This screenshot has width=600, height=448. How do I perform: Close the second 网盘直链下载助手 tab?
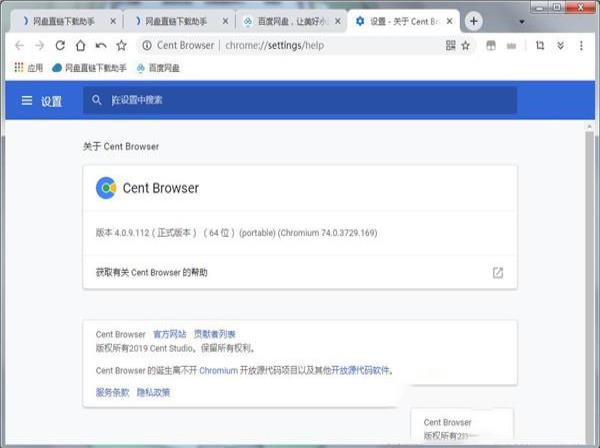[x=225, y=21]
